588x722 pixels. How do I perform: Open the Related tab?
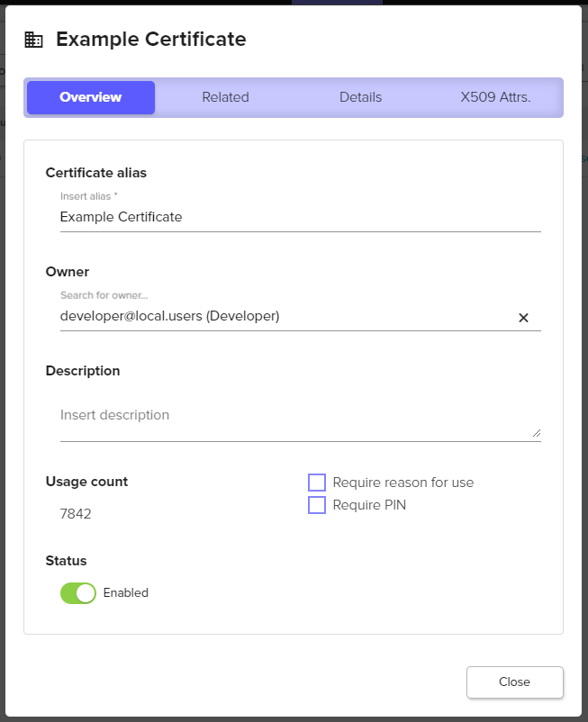[x=225, y=97]
